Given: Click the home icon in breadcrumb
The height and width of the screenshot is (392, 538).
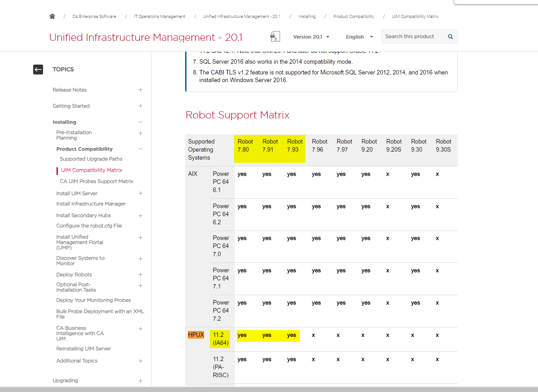Looking at the screenshot, I should tap(52, 17).
